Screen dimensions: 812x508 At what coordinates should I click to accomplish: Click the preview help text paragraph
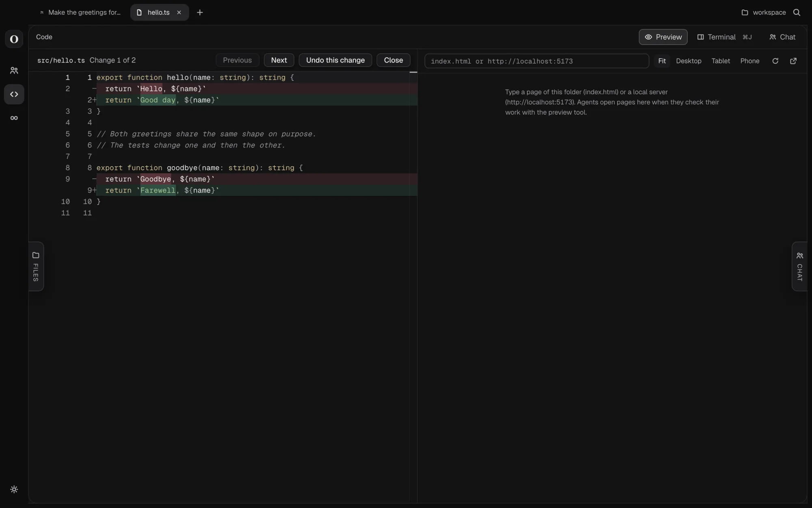pyautogui.click(x=612, y=102)
